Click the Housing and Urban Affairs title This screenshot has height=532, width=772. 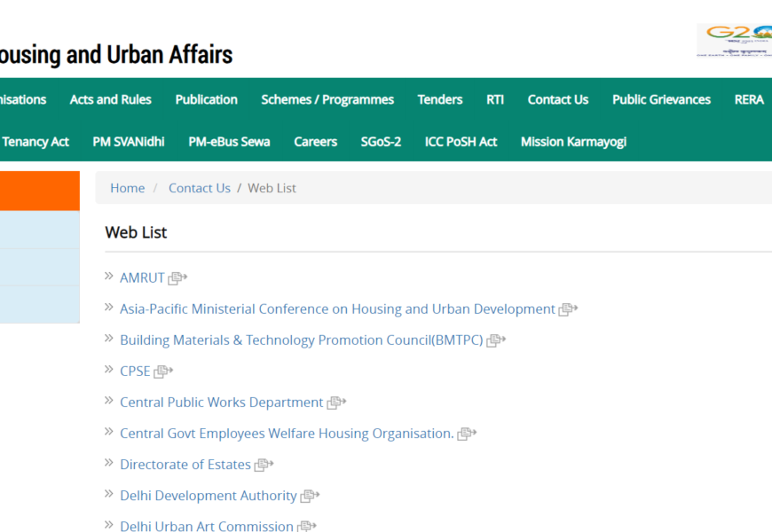pyautogui.click(x=116, y=54)
